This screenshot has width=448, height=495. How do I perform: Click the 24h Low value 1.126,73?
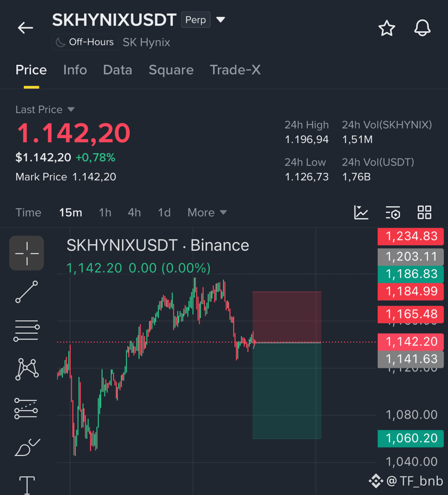307,177
